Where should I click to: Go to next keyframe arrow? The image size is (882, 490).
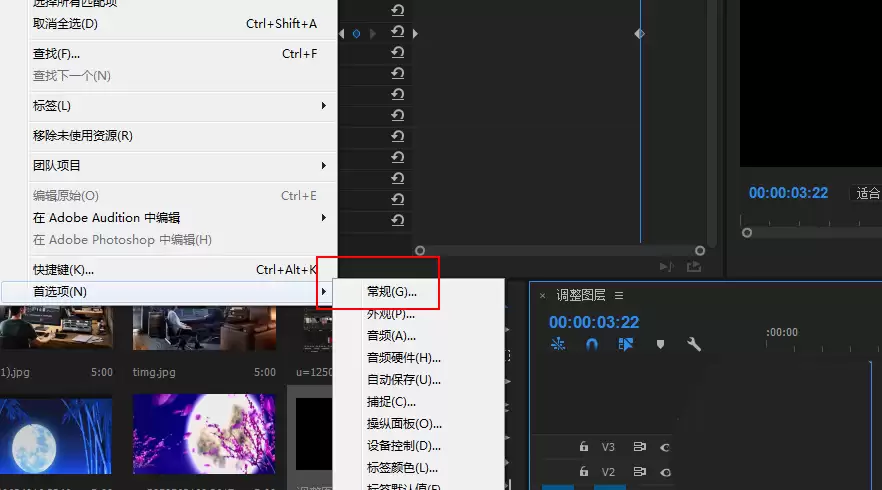372,34
